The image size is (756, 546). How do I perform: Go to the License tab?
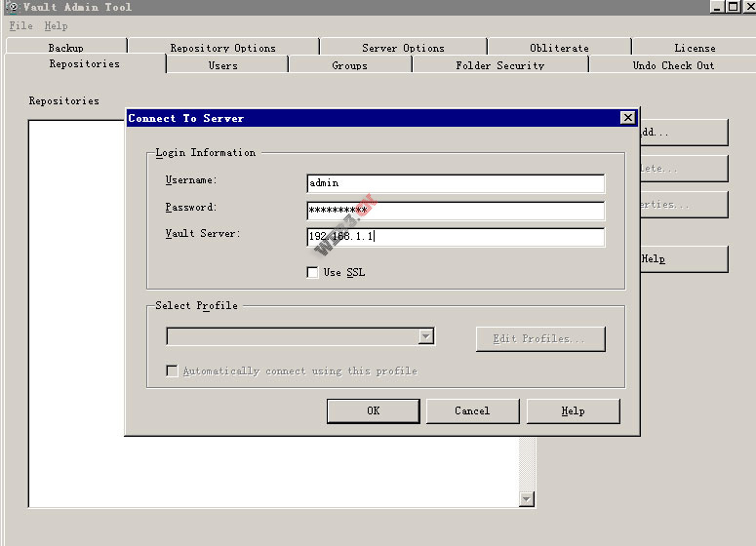(695, 47)
